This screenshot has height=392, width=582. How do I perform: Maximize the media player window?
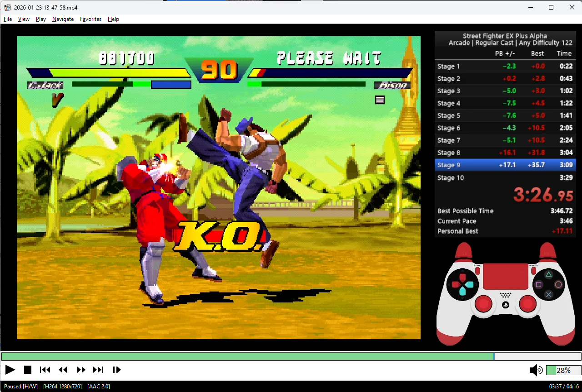coord(551,7)
